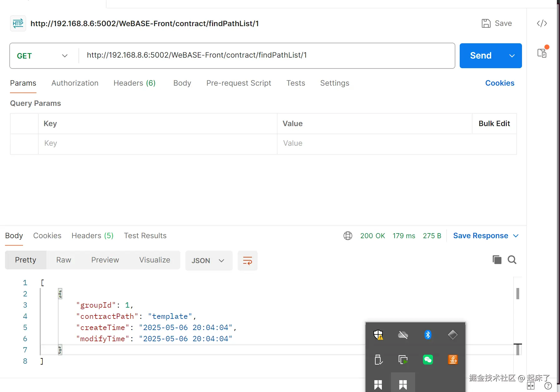560x392 pixels.
Task: Click Bulk Edit in the Query Params table
Action: [x=494, y=124]
